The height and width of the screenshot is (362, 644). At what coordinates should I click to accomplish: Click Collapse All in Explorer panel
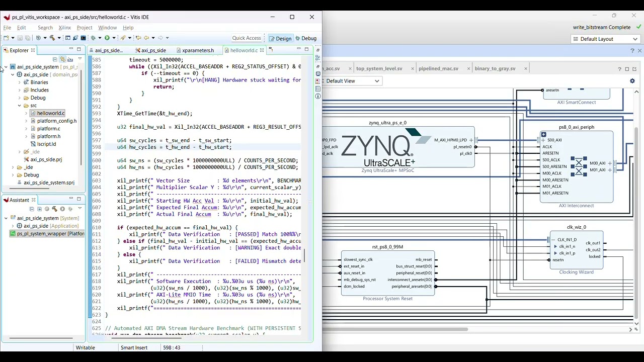pos(55,59)
